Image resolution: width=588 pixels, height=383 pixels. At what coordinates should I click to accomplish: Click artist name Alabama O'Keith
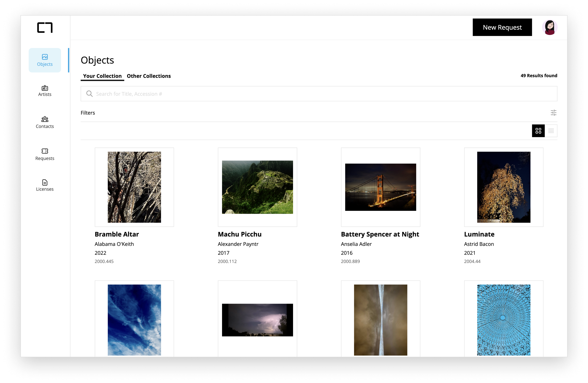[x=114, y=244]
